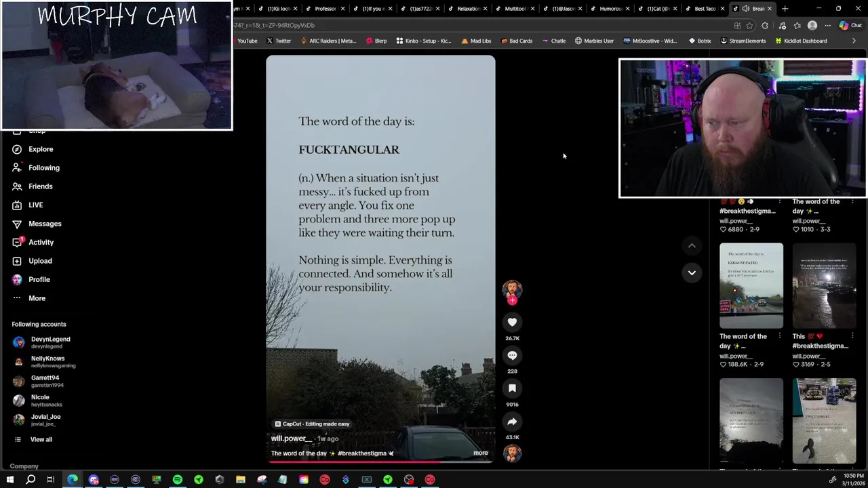Share the video using the arrow icon
Image resolution: width=868 pixels, height=488 pixels.
pos(512,422)
